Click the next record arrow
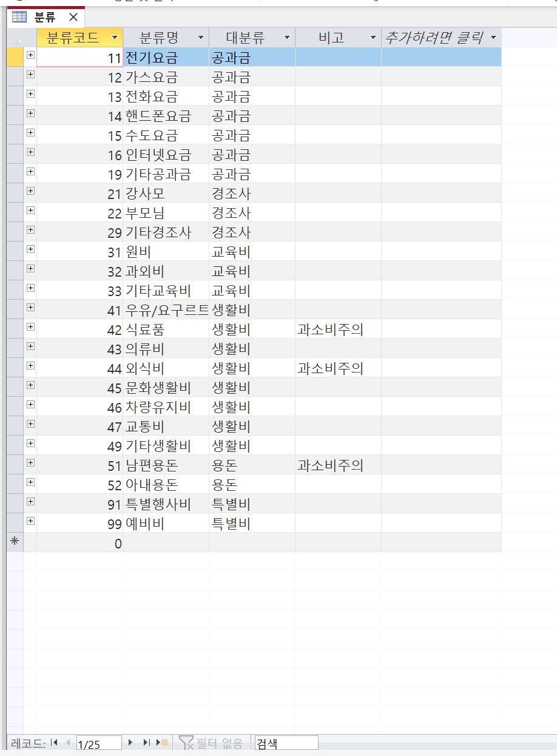Screen dimensions: 557x756 pyautogui.click(x=130, y=743)
